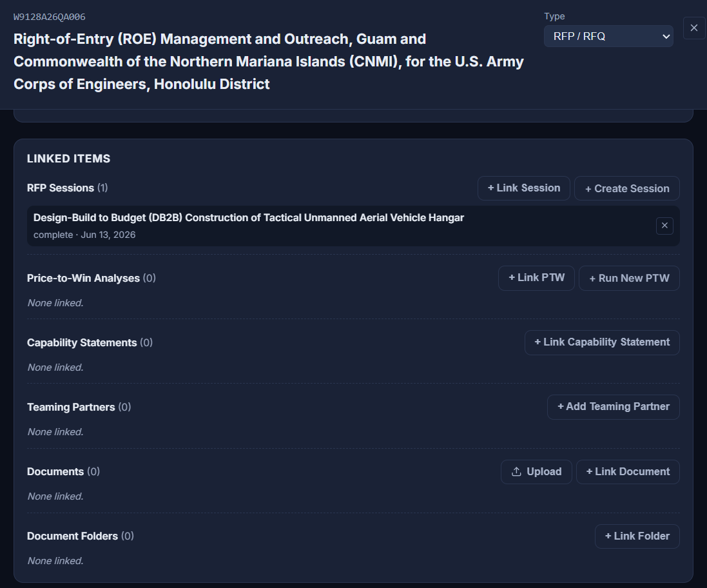Viewport: 707px width, 588px height.
Task: Click None linked under Price-to-Win Analyses
Action: [x=55, y=303]
